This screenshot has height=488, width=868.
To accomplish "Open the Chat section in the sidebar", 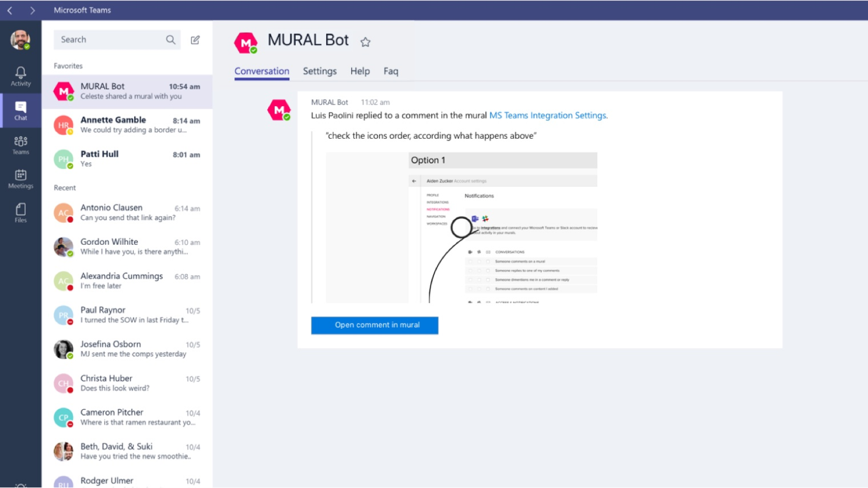I will (x=20, y=111).
